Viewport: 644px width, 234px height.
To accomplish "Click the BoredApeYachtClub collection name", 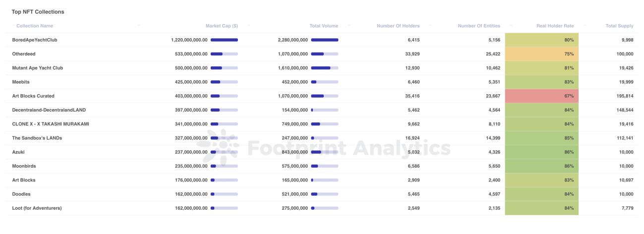I will [35, 40].
